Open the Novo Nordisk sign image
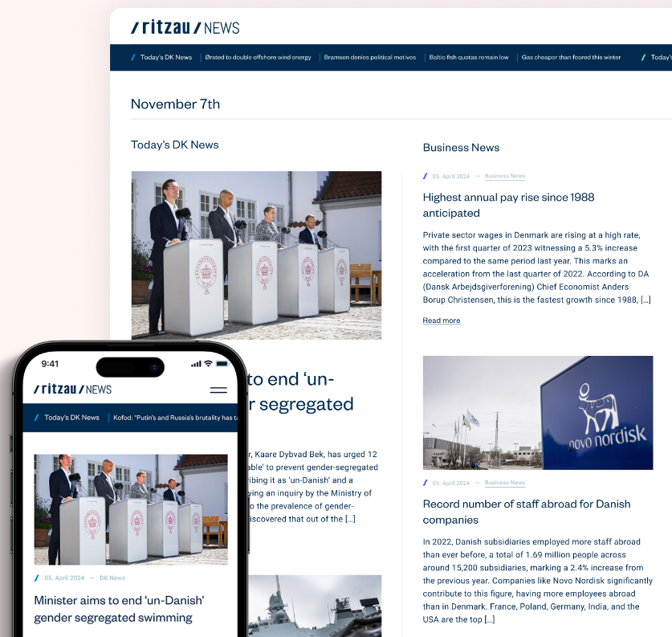672x637 pixels. pyautogui.click(x=538, y=412)
